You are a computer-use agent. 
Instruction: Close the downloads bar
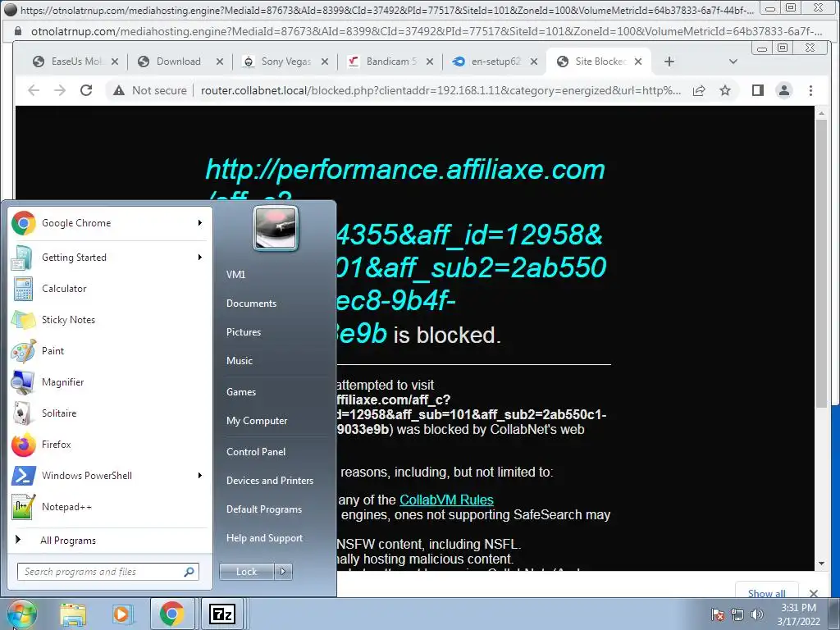(x=813, y=593)
